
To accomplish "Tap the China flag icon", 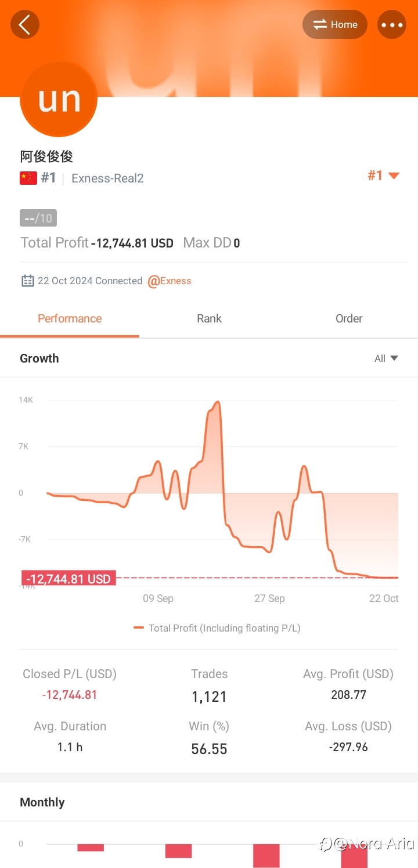I will coord(28,178).
